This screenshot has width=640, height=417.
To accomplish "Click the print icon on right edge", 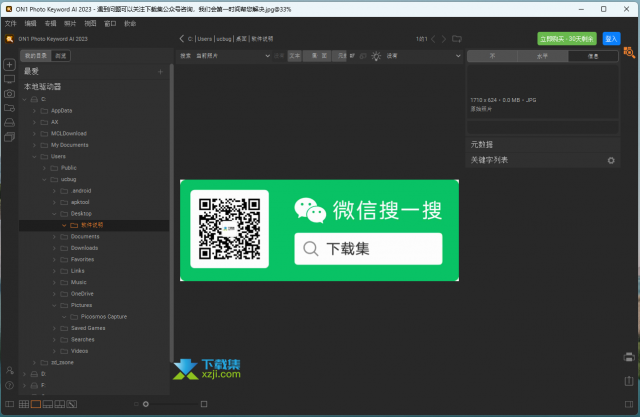I will coord(629,357).
